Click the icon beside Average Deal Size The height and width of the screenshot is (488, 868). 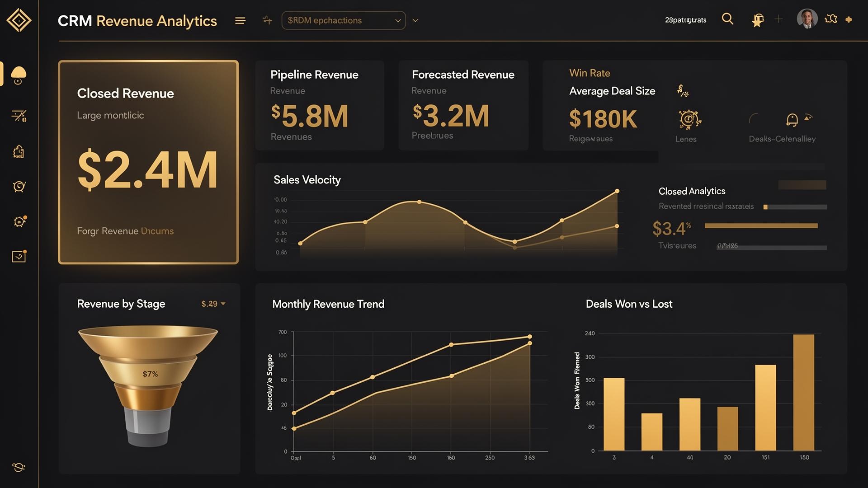[683, 91]
